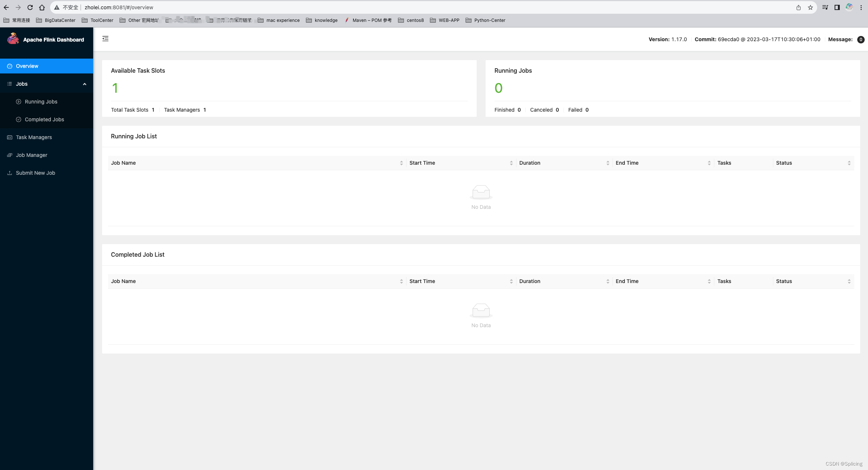Select the Completed Jobs icon in sidebar
Viewport: 868px width, 470px height.
[x=19, y=119]
